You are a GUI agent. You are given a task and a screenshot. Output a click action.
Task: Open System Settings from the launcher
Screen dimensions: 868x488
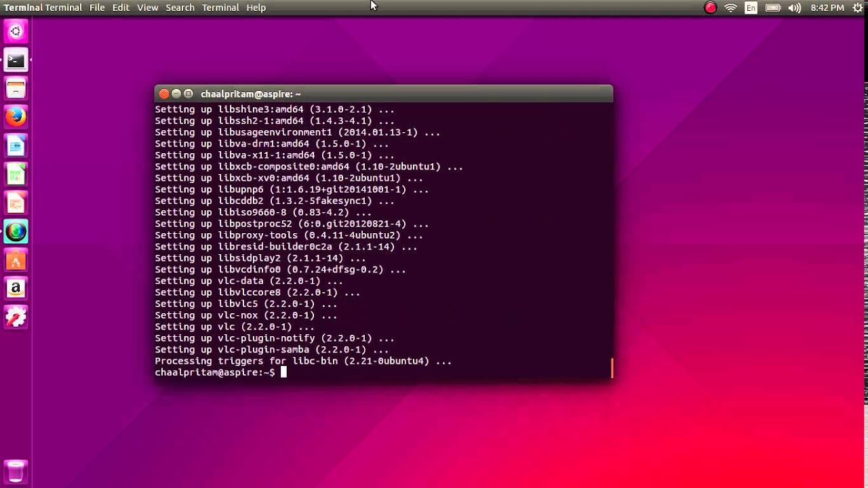16,317
